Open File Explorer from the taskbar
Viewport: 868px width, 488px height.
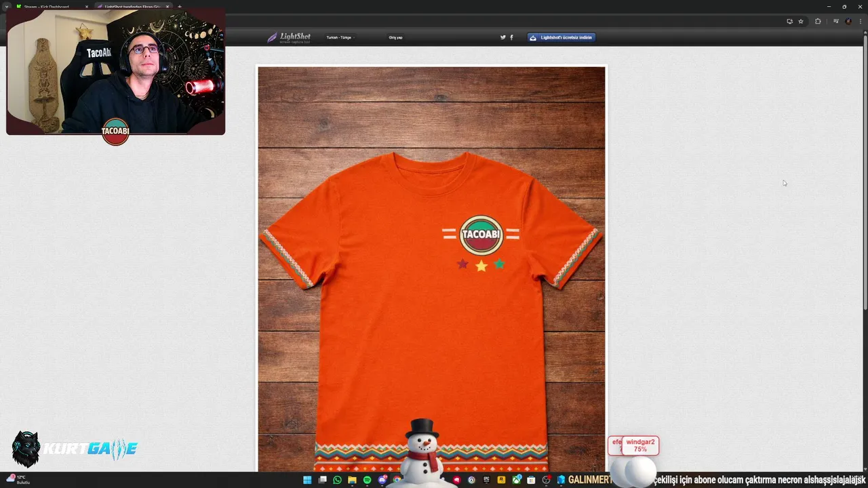[352, 480]
